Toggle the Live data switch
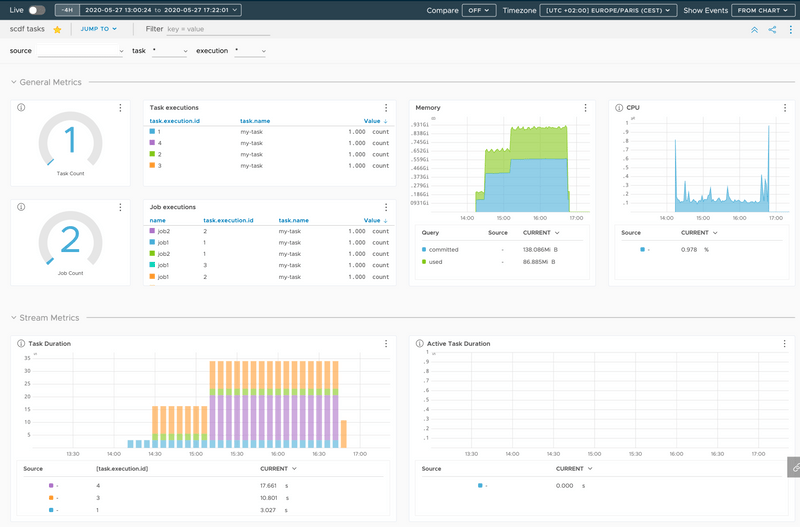Screen dimensions: 800x527 click(35, 10)
